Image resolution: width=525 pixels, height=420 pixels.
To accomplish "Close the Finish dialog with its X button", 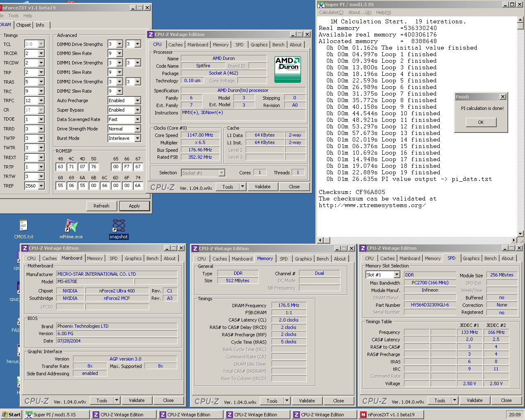I will 502,97.
